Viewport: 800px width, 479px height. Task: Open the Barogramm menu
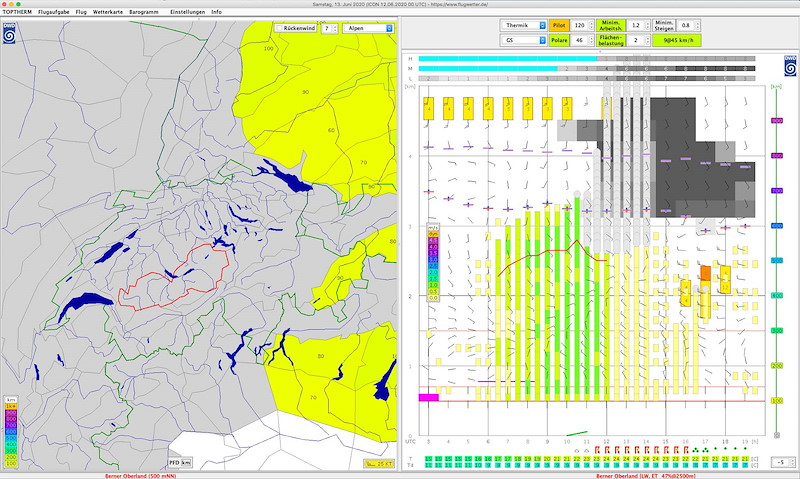[x=144, y=12]
